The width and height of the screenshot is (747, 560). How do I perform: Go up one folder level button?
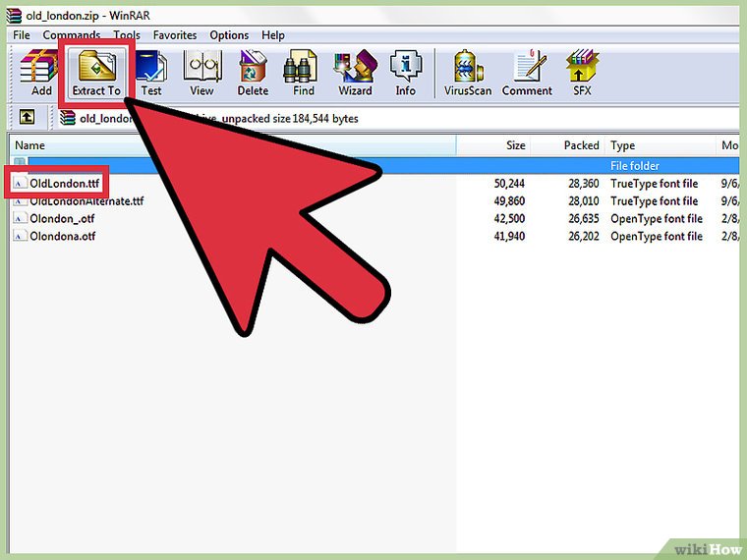click(x=28, y=119)
